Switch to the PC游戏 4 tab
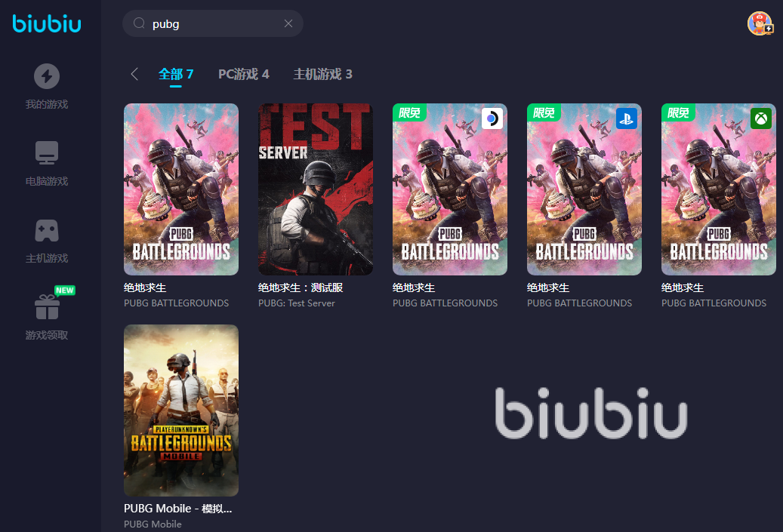Viewport: 783px width, 532px height. click(244, 75)
